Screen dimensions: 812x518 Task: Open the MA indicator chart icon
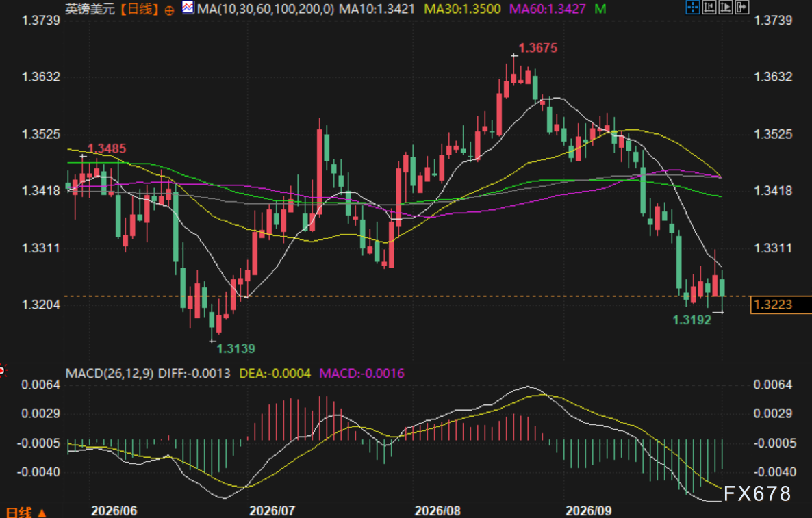coord(188,8)
